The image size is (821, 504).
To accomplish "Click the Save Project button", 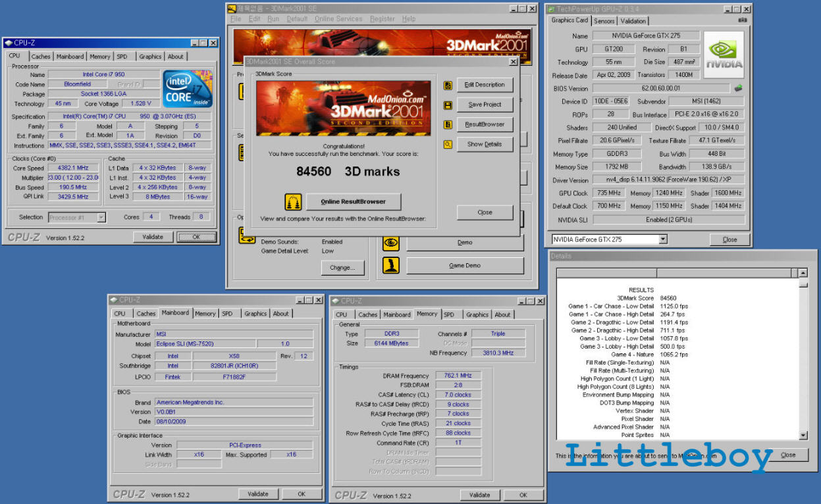I will 485,105.
